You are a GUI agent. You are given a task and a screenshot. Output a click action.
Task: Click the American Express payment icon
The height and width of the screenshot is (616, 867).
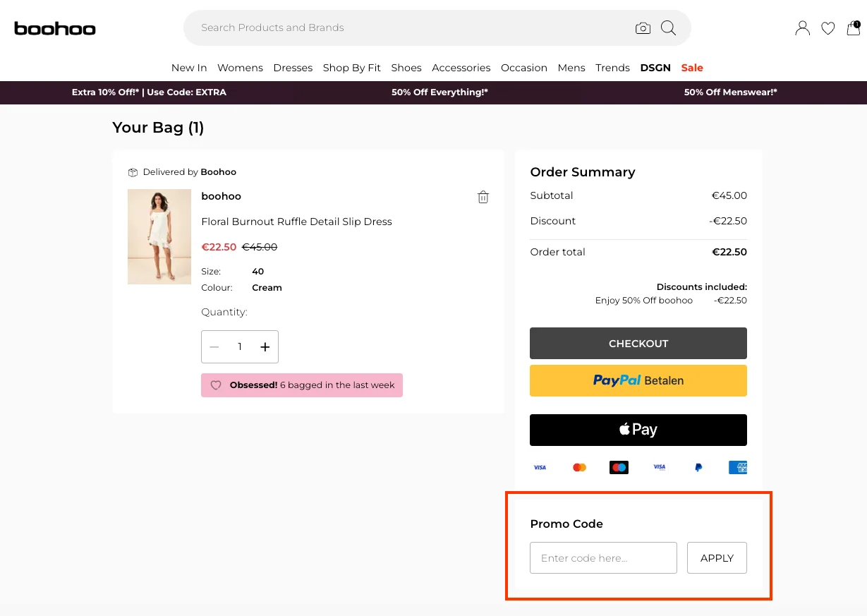pos(738,466)
